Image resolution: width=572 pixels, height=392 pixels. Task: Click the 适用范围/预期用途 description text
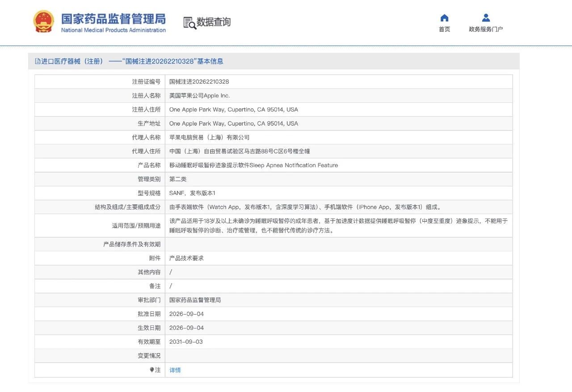(338, 226)
